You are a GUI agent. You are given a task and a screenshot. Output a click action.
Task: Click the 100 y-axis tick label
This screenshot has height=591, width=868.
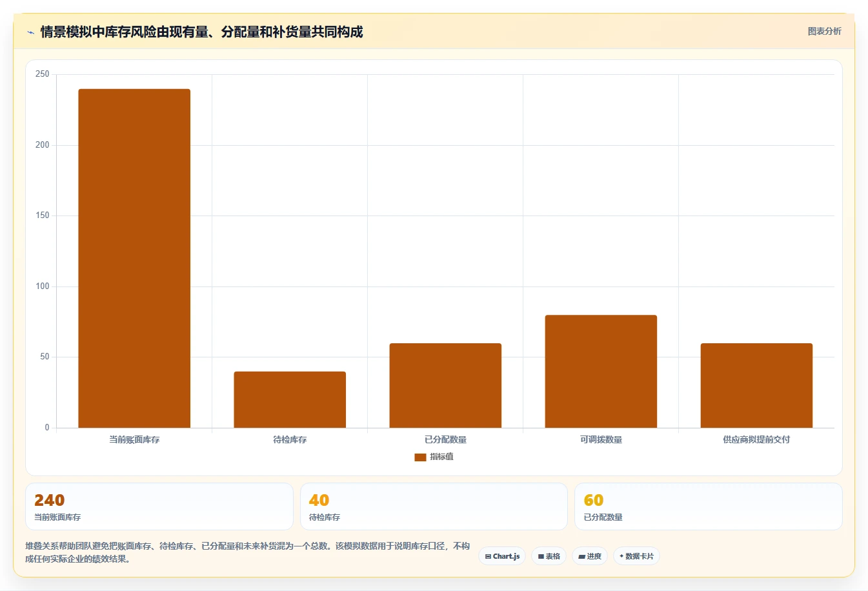click(43, 286)
